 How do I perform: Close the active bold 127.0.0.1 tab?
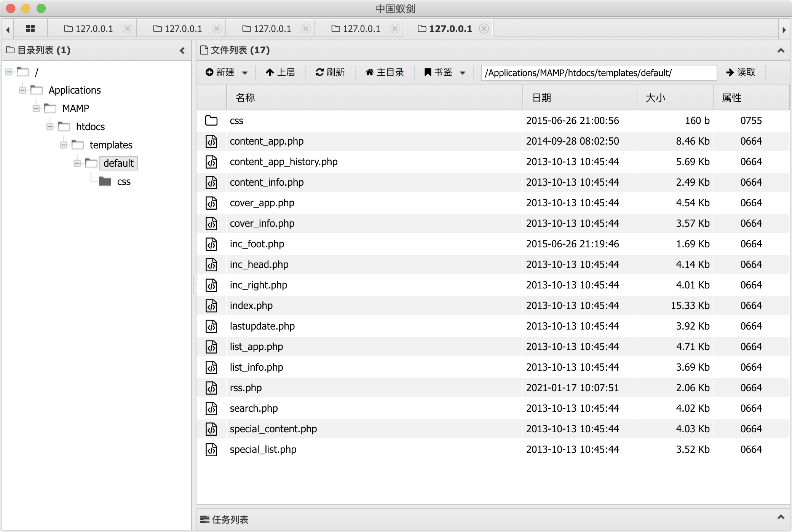484,29
